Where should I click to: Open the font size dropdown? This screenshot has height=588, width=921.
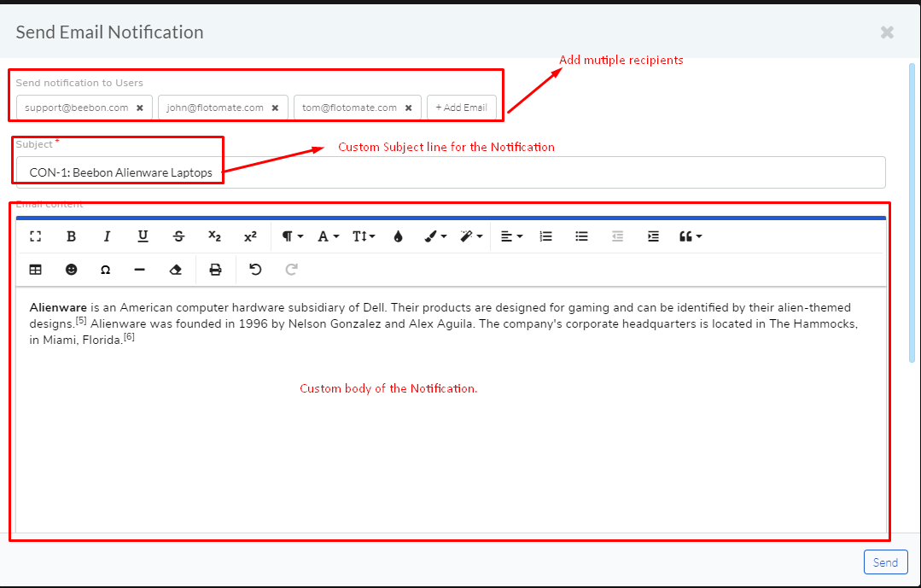coord(364,236)
